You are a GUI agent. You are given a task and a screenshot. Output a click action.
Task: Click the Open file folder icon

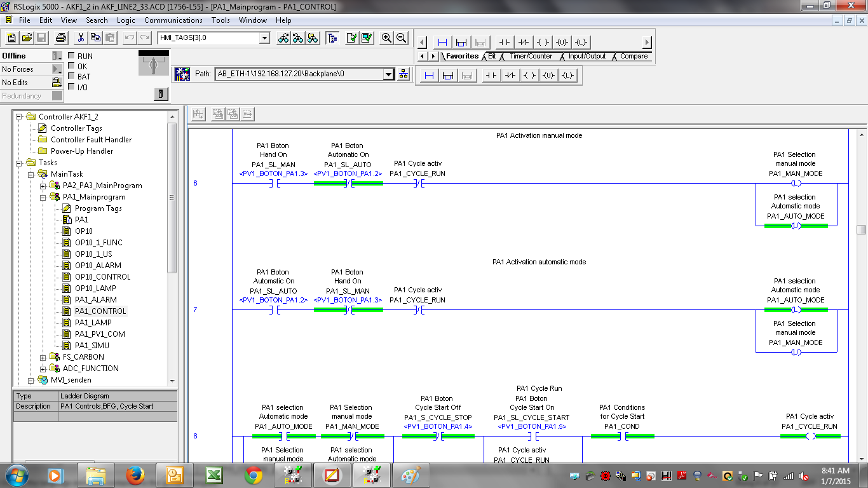[27, 38]
